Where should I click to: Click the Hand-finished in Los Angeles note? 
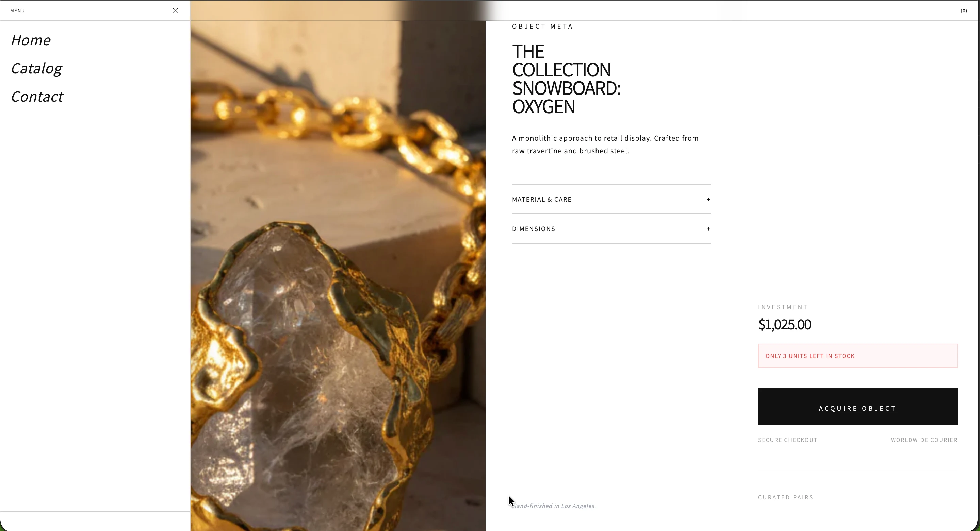[x=554, y=506]
